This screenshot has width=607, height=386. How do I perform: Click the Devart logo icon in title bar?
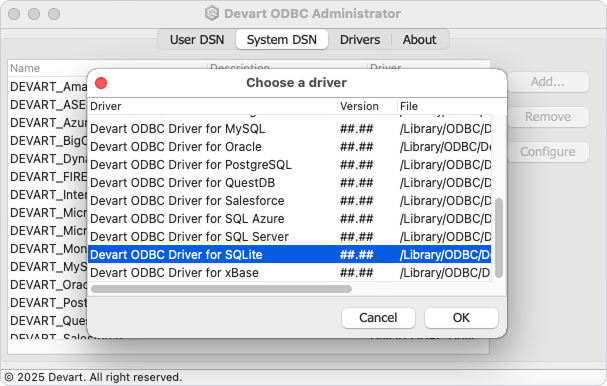pos(212,13)
